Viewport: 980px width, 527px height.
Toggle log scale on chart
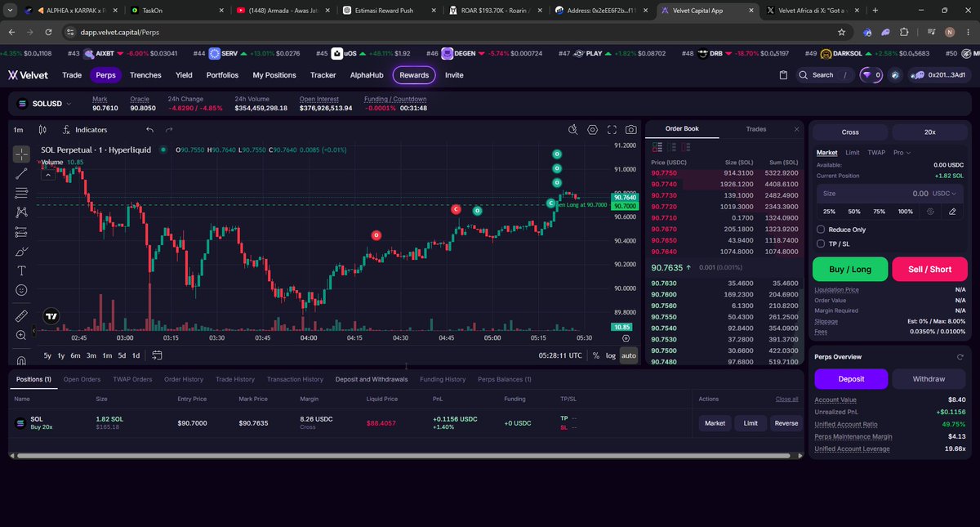tap(611, 355)
